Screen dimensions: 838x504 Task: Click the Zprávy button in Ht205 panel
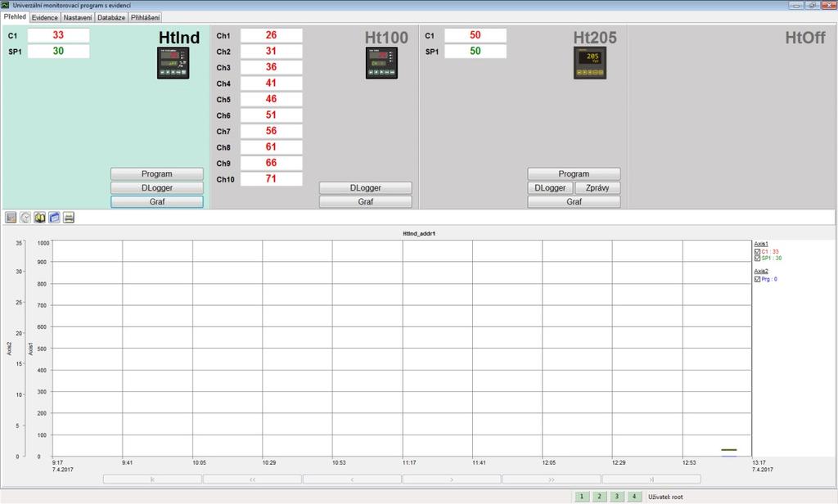[597, 187]
